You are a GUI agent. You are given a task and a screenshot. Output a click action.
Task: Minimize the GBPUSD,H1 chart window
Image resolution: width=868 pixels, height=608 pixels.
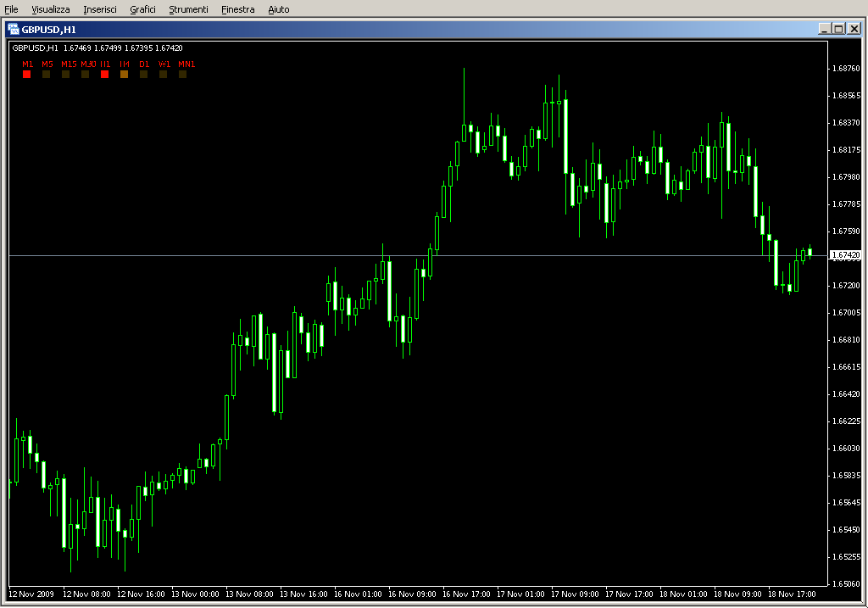pos(825,29)
